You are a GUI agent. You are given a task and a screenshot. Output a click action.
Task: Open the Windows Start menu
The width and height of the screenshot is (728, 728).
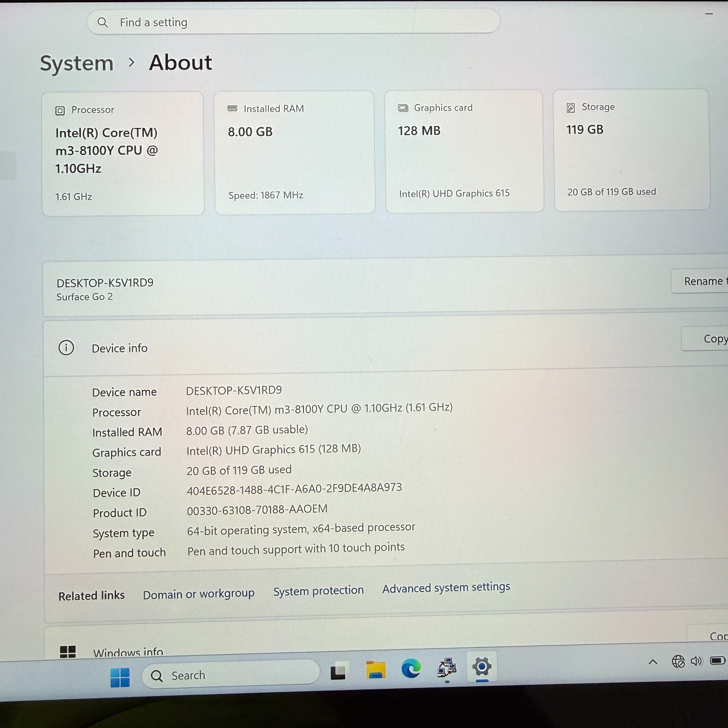click(x=120, y=677)
